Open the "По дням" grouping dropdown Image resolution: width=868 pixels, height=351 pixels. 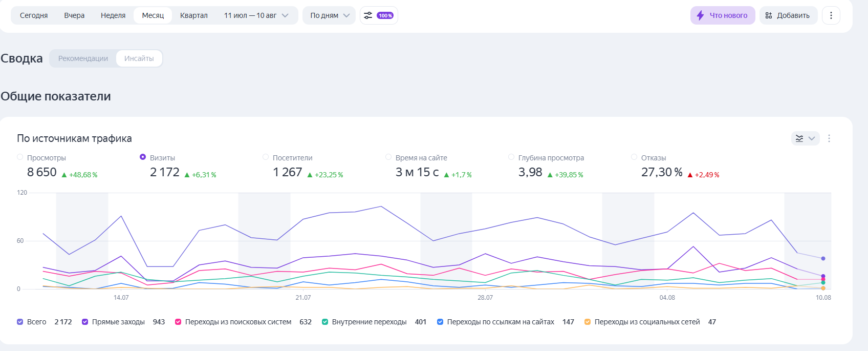tap(329, 15)
